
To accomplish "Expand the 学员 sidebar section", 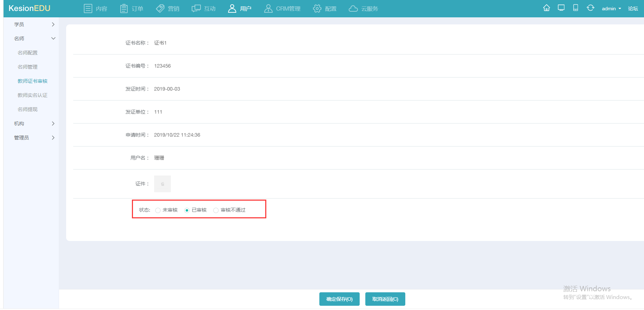I will (34, 24).
